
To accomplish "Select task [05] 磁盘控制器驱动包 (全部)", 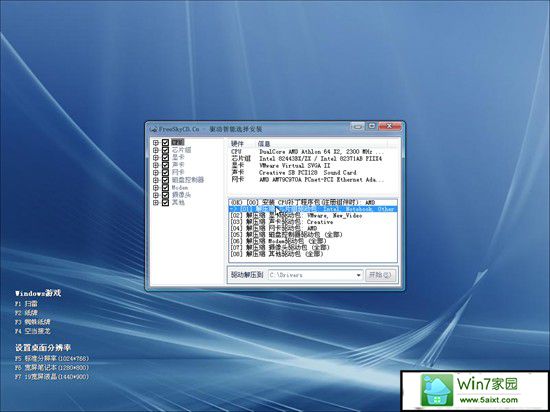I will pos(313,235).
